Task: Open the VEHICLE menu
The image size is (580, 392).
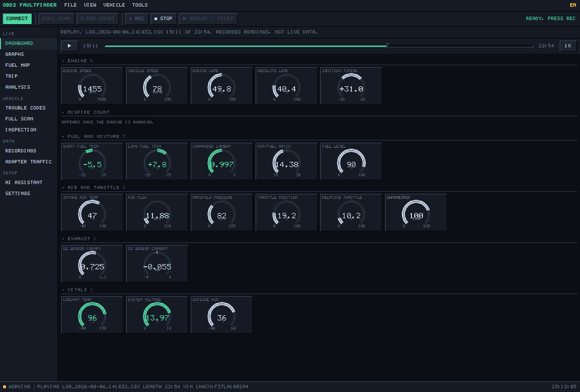Action: pos(114,5)
